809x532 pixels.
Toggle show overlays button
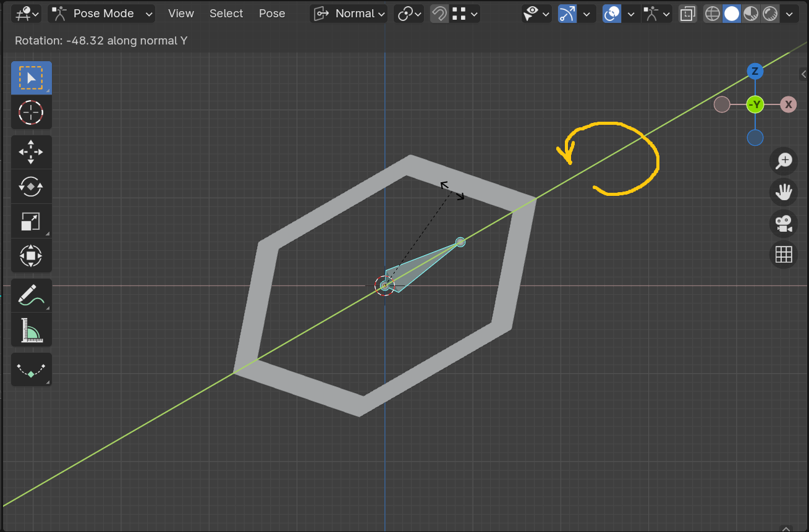point(612,14)
